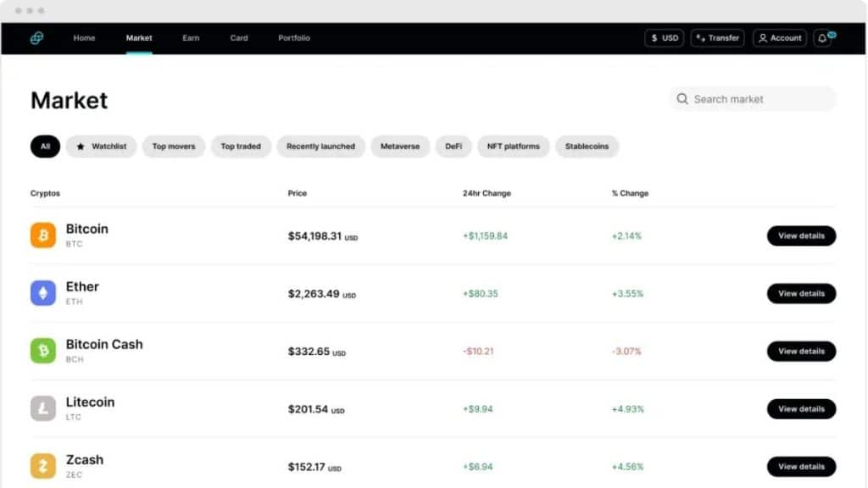Click the +$1,159.84 change value
Image resolution: width=868 pixels, height=488 pixels.
pyautogui.click(x=485, y=236)
